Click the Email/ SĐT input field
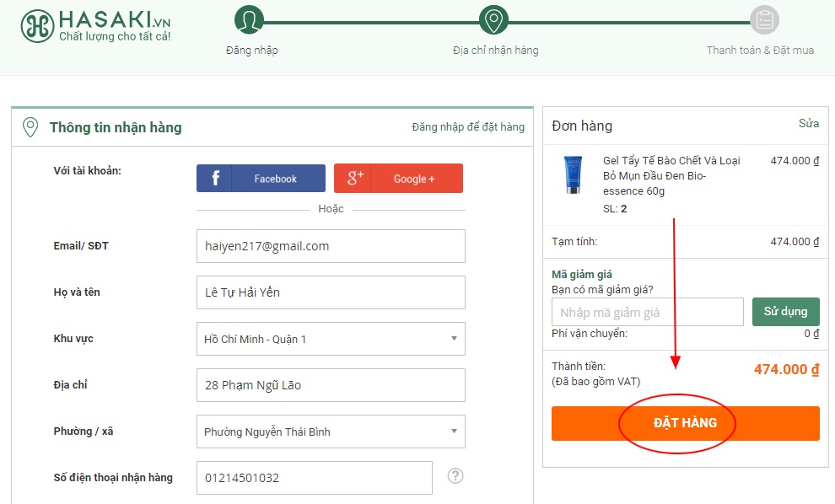Image resolution: width=835 pixels, height=504 pixels. coord(330,246)
